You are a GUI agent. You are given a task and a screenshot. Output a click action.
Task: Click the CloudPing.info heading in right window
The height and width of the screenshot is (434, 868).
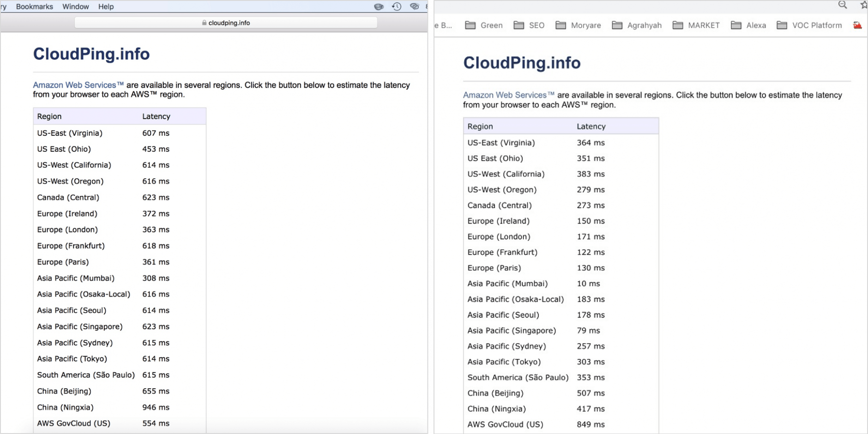[522, 63]
